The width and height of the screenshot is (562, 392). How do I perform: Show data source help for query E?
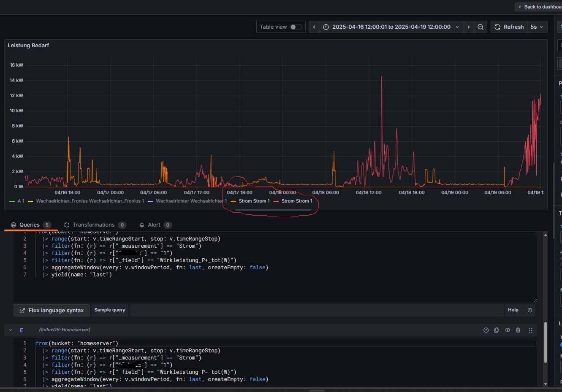(486, 330)
